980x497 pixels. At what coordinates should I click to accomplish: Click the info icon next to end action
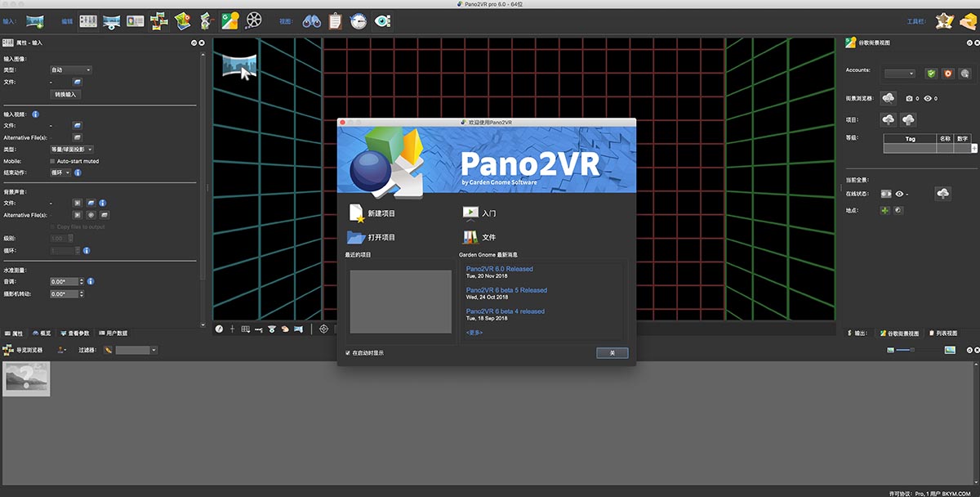(78, 172)
